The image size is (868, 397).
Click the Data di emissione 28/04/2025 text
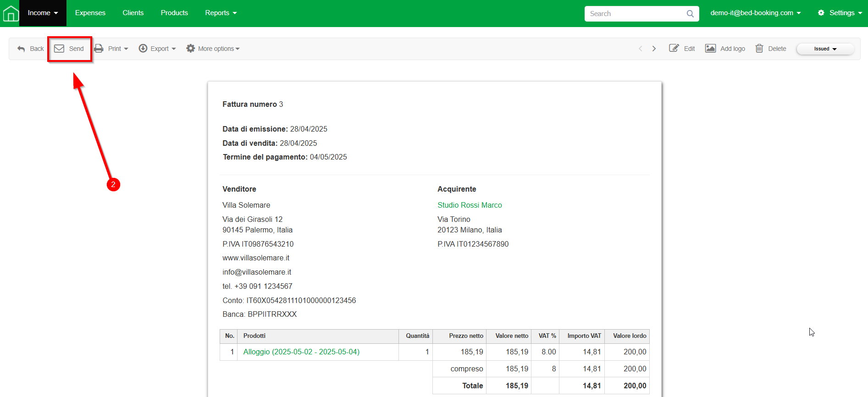coord(275,129)
